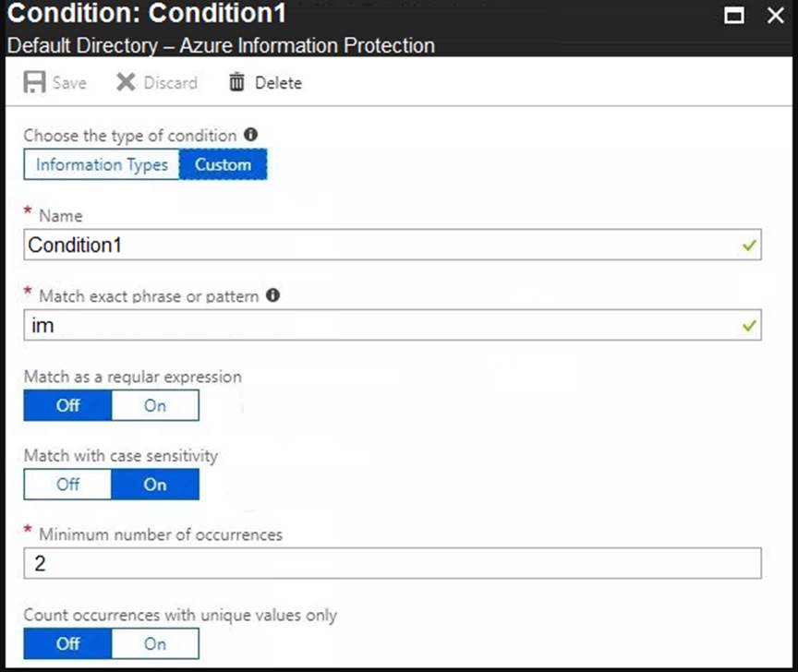Screen dimensions: 798x672
Task: Close the Condition1 blade
Action: 775,16
